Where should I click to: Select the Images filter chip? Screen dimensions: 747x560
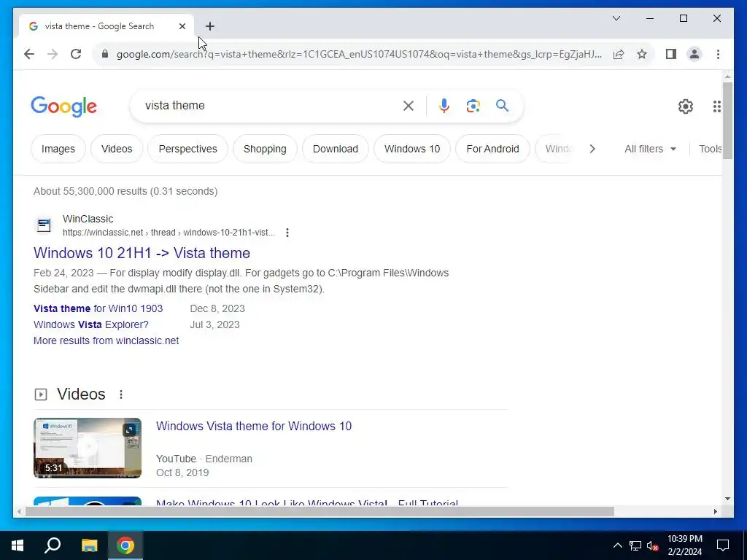58,149
